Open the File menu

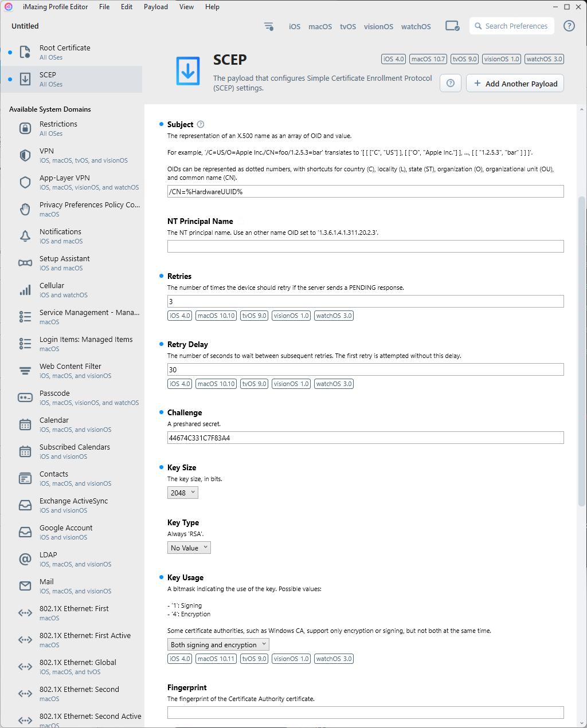pyautogui.click(x=104, y=7)
